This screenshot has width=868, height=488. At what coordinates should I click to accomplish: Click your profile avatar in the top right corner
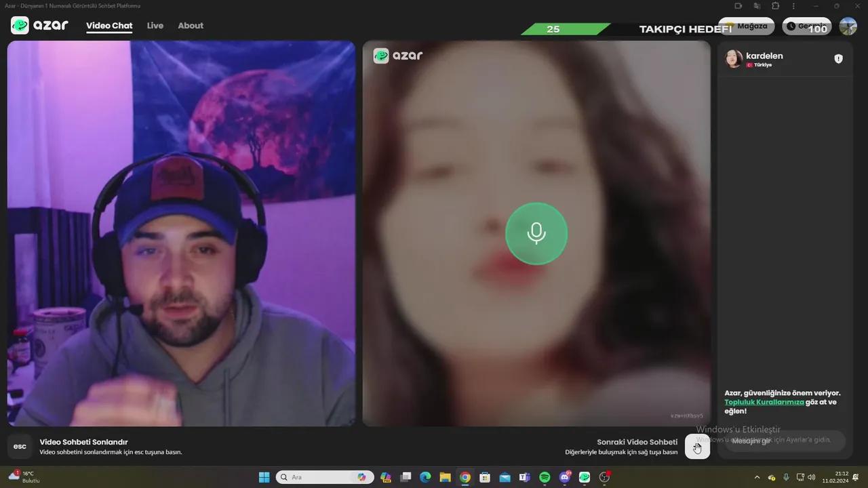[848, 26]
